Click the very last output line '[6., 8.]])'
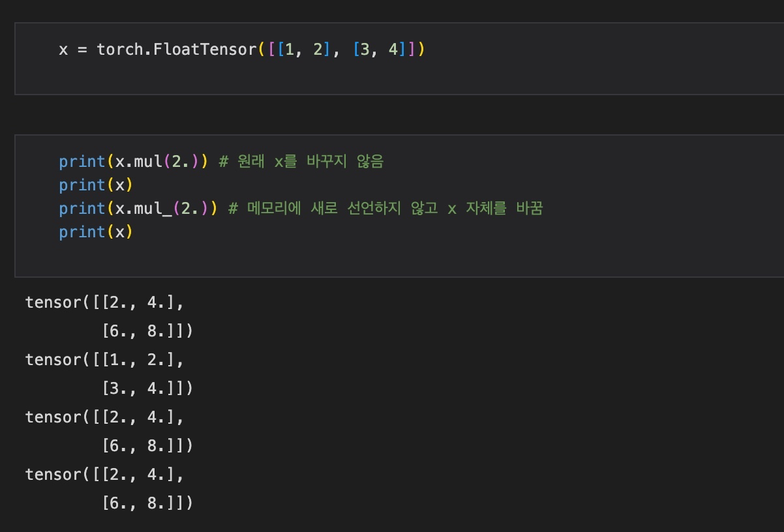Image resolution: width=784 pixels, height=532 pixels. pyautogui.click(x=147, y=503)
